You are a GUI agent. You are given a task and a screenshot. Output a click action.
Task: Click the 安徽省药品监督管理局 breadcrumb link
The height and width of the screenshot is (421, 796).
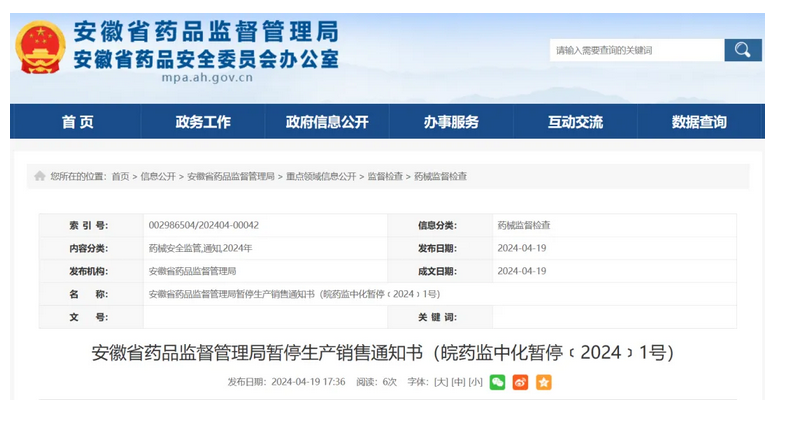point(231,177)
